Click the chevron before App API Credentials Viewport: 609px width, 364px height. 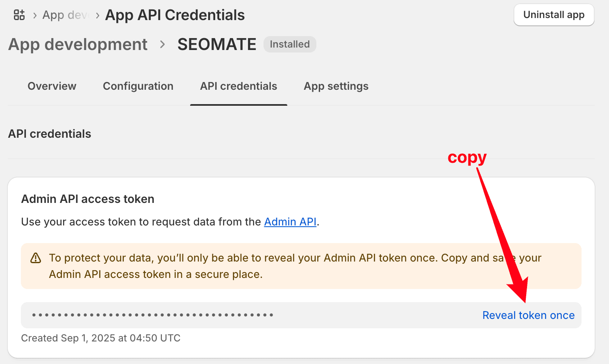click(98, 16)
